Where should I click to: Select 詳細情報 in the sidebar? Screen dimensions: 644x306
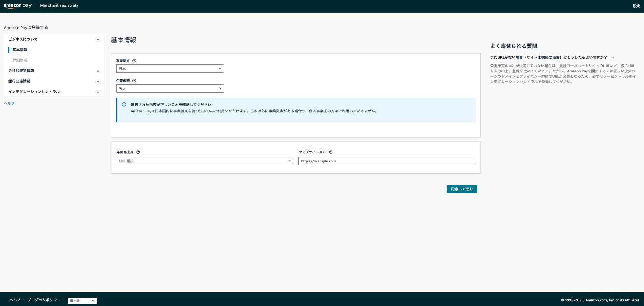point(20,60)
